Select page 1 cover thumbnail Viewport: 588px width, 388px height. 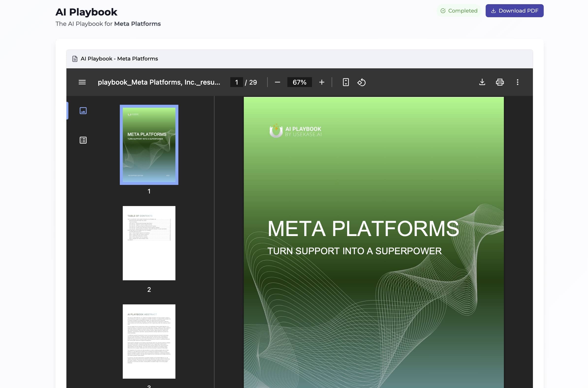click(x=149, y=145)
